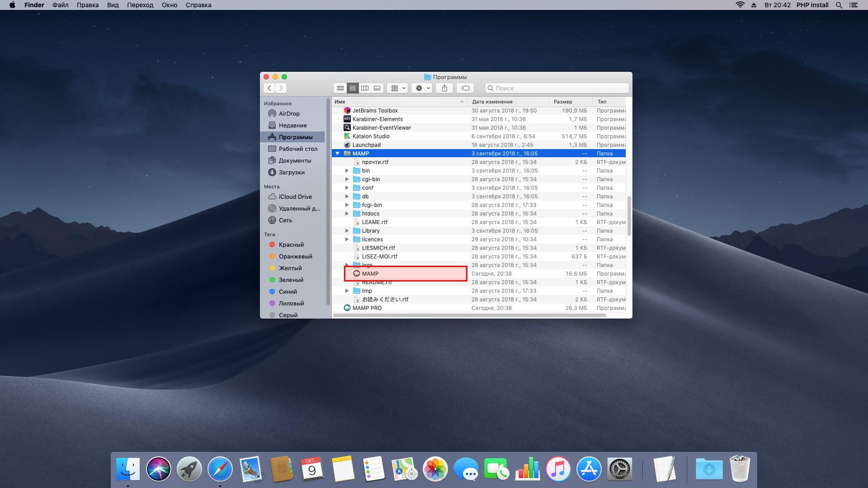Select the LIESMICH.rtf file
Viewport: 868px width, 488px height.
tap(479, 248)
